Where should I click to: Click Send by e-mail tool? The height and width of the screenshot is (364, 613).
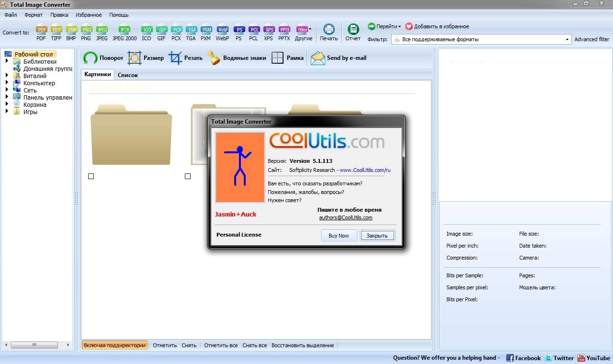point(339,58)
